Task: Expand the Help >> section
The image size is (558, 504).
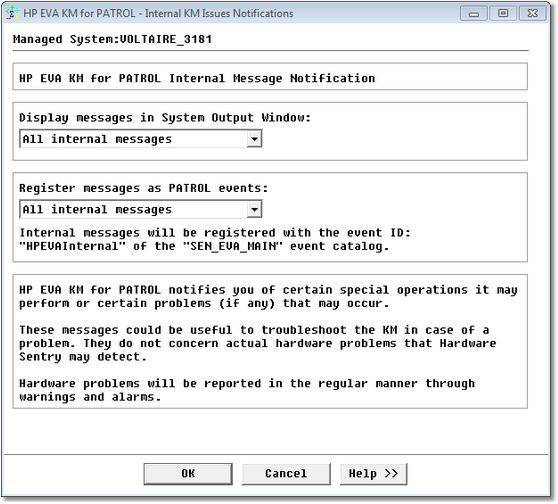Action: (x=373, y=474)
